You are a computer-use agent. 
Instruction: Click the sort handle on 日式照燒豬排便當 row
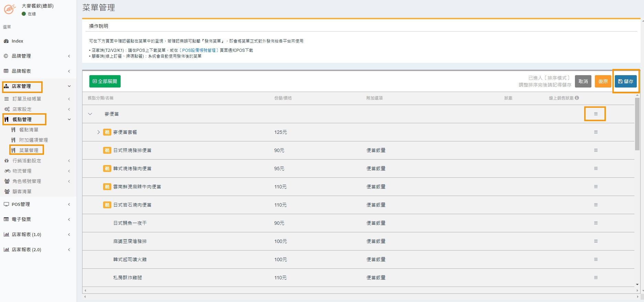(x=596, y=150)
